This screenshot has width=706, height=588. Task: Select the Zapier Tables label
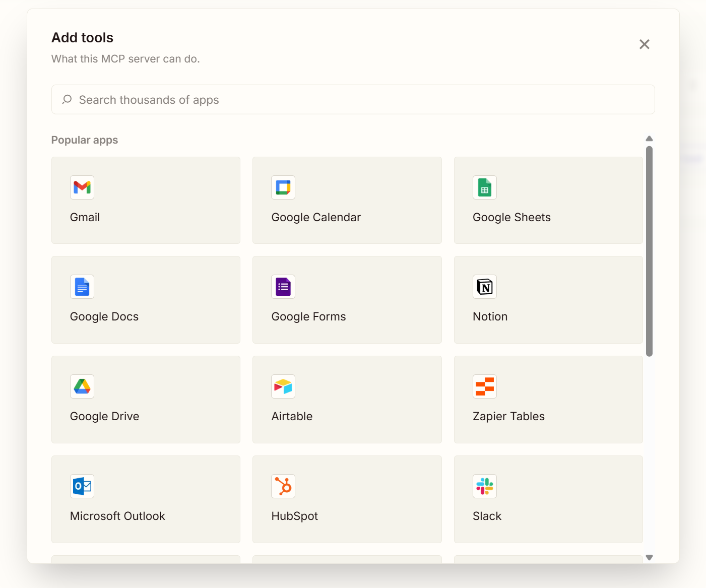click(x=508, y=416)
